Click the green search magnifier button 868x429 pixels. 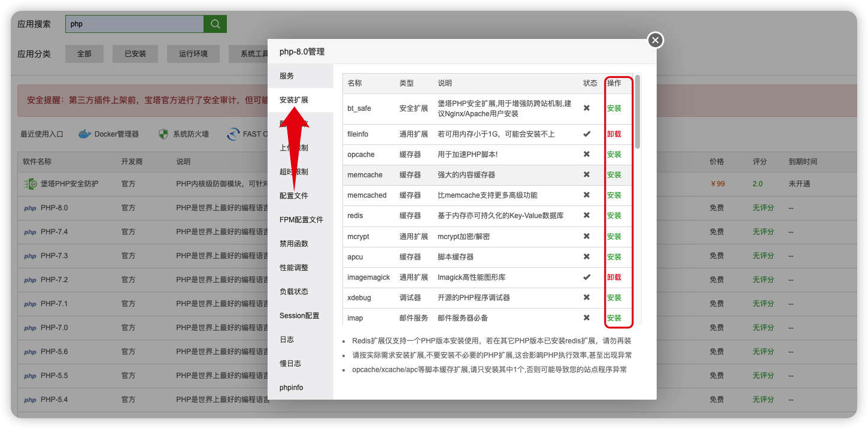pyautogui.click(x=216, y=24)
